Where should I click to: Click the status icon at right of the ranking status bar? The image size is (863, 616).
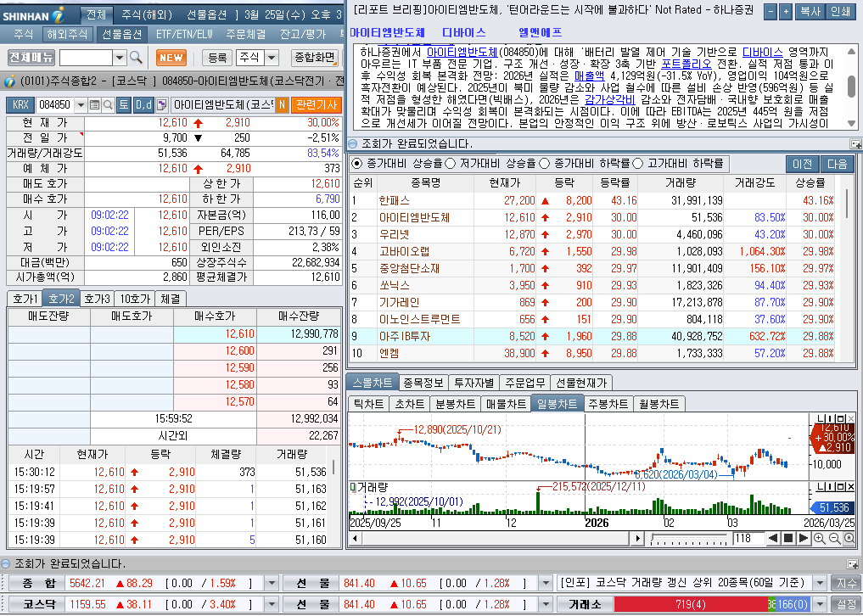[855, 144]
